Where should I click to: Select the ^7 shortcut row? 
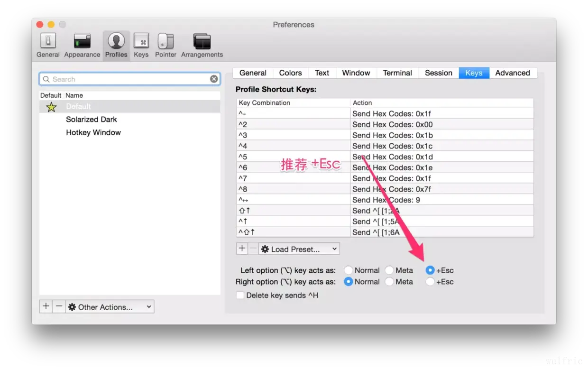click(x=385, y=178)
